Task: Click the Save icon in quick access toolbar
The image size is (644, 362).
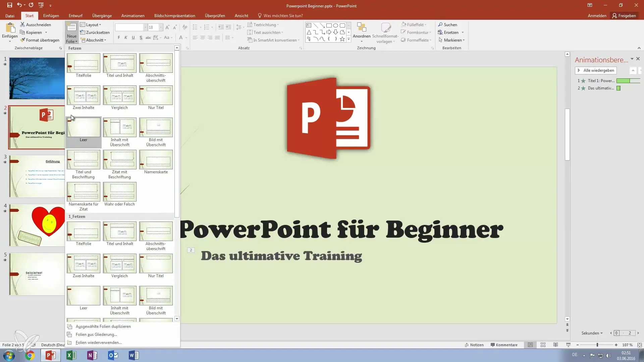Action: pos(10,5)
